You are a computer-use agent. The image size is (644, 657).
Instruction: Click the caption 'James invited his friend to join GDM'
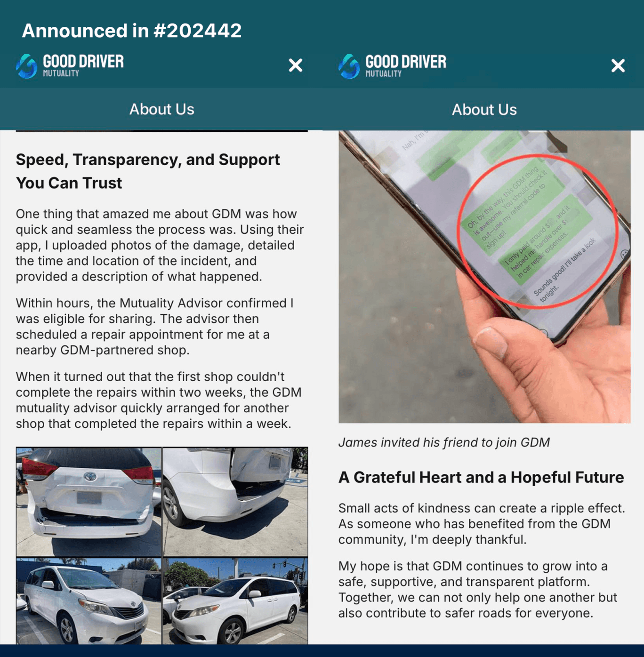(x=444, y=442)
